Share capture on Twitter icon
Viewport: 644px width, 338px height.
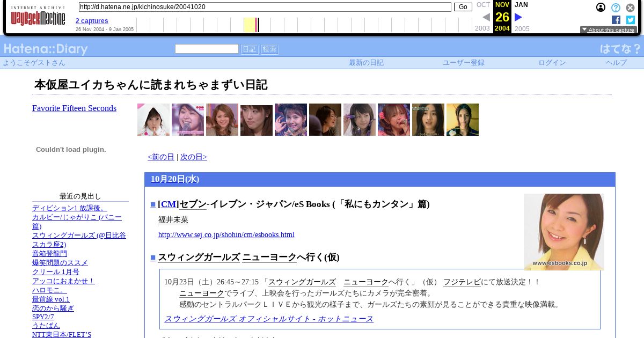tap(631, 20)
